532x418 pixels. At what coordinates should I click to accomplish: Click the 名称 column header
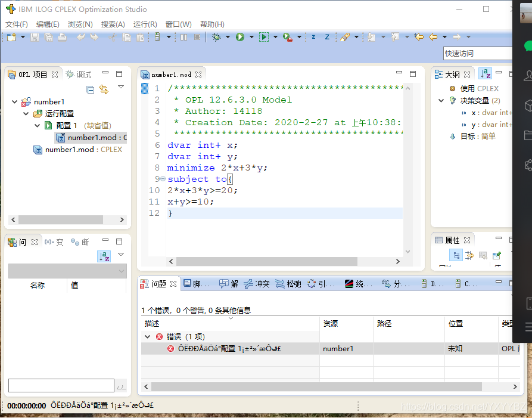tap(38, 285)
